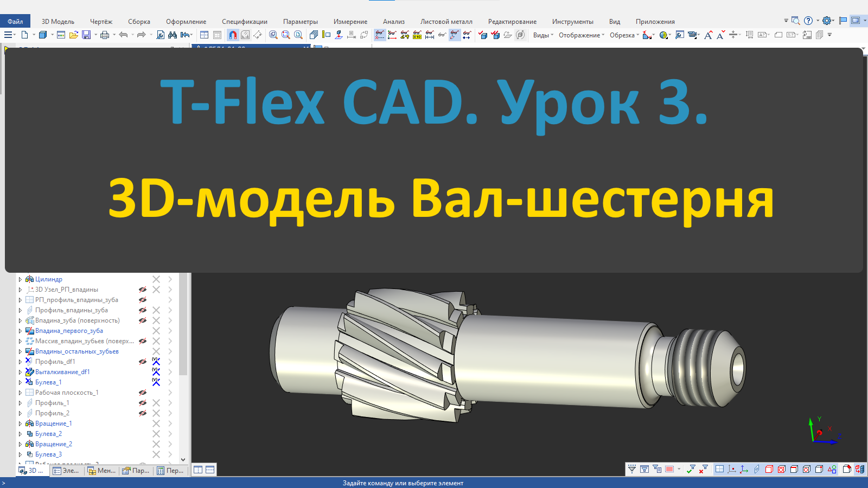Toggle visibility of Профиль_df1
This screenshot has height=488, width=868.
pyautogui.click(x=143, y=362)
